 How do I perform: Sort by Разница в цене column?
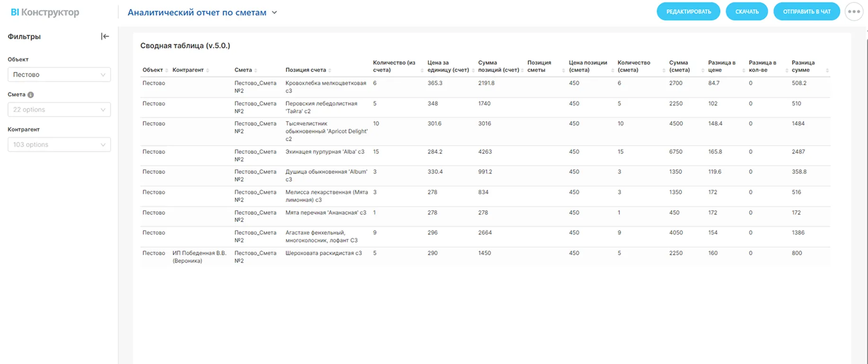coord(743,71)
